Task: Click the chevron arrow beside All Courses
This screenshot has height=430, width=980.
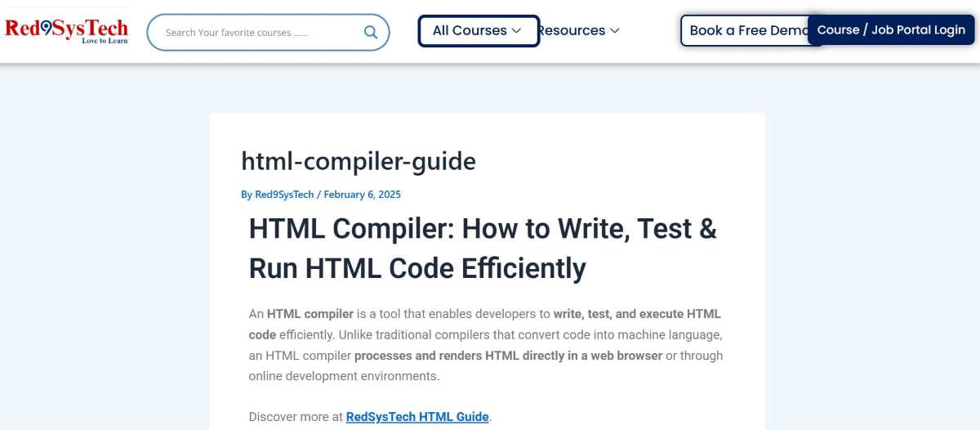Action: pyautogui.click(x=516, y=31)
